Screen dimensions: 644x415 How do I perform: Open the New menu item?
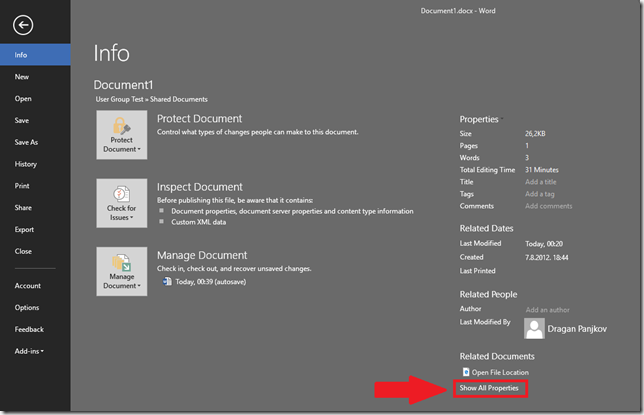tap(22, 77)
